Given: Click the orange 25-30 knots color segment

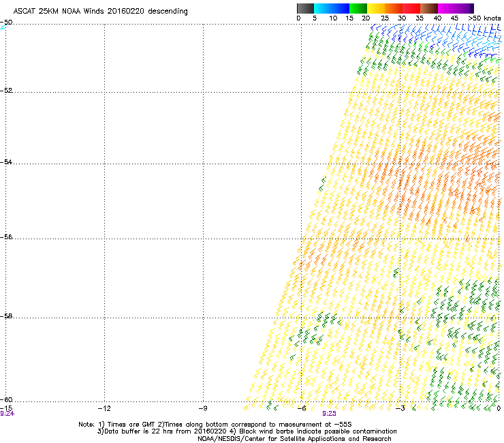Looking at the screenshot, I should [394, 8].
